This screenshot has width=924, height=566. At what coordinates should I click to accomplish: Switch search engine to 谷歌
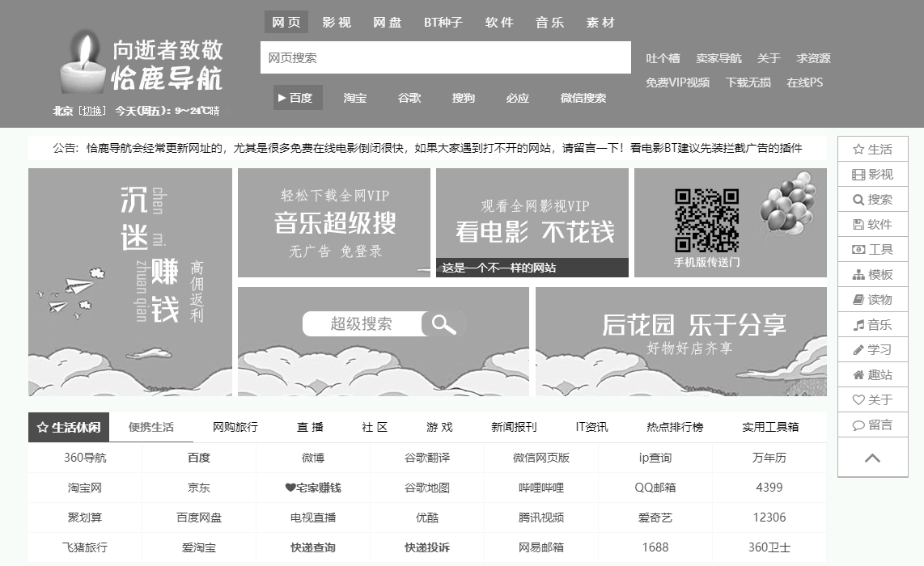pos(409,98)
